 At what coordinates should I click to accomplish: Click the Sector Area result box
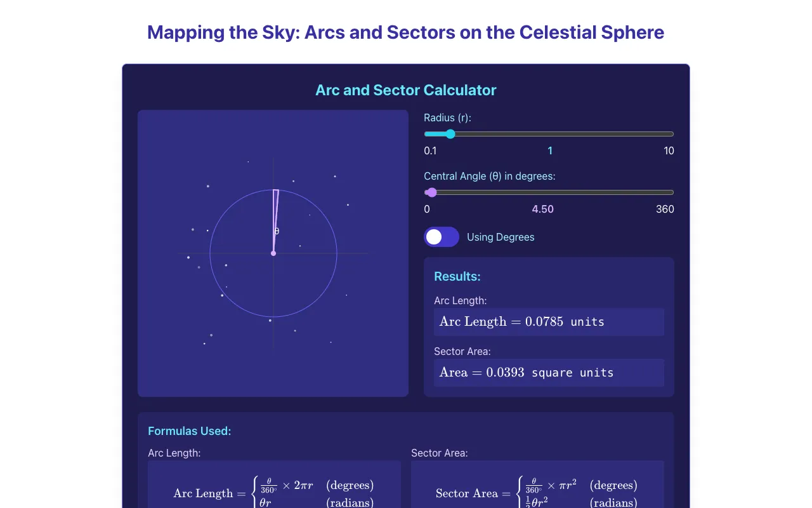[x=549, y=373]
